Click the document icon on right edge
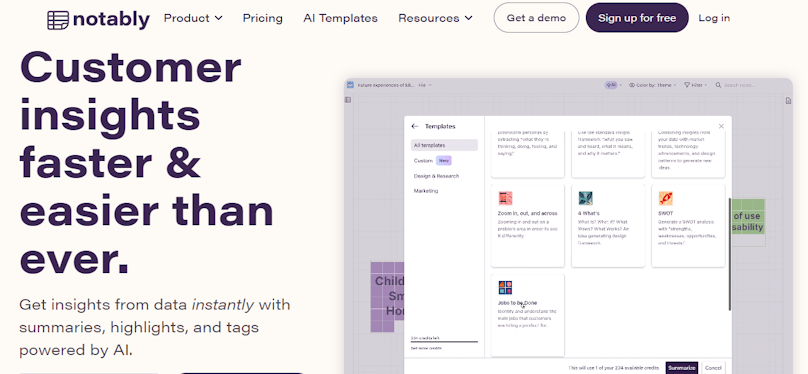This screenshot has width=808, height=374. click(x=788, y=101)
